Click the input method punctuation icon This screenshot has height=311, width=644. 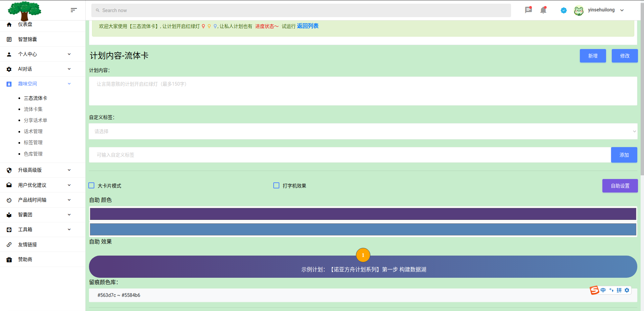click(611, 290)
